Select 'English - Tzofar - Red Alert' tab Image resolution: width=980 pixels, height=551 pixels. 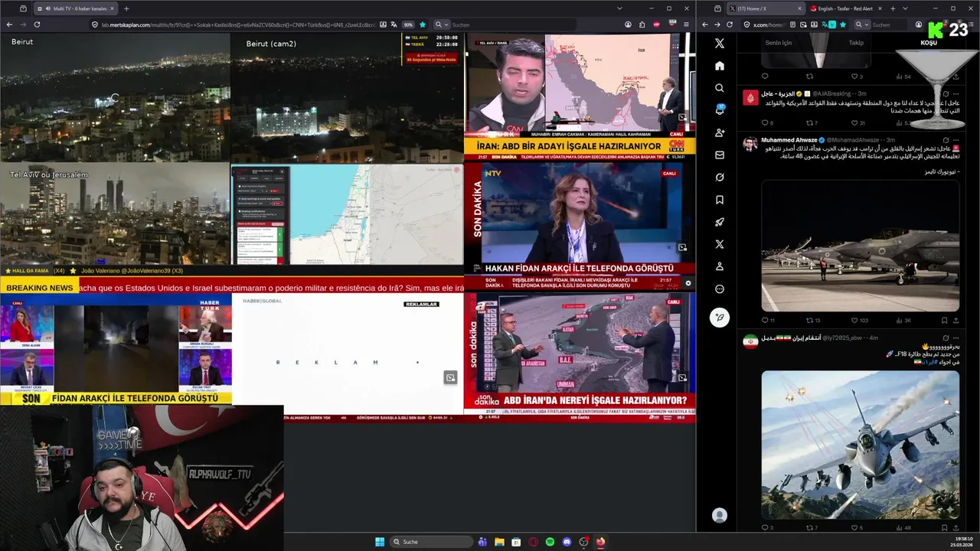tap(844, 8)
